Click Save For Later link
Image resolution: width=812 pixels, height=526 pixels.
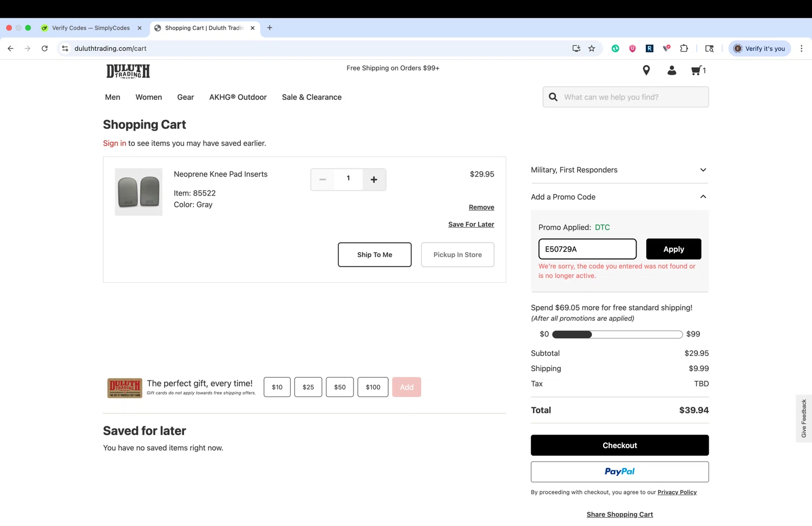[x=471, y=224]
